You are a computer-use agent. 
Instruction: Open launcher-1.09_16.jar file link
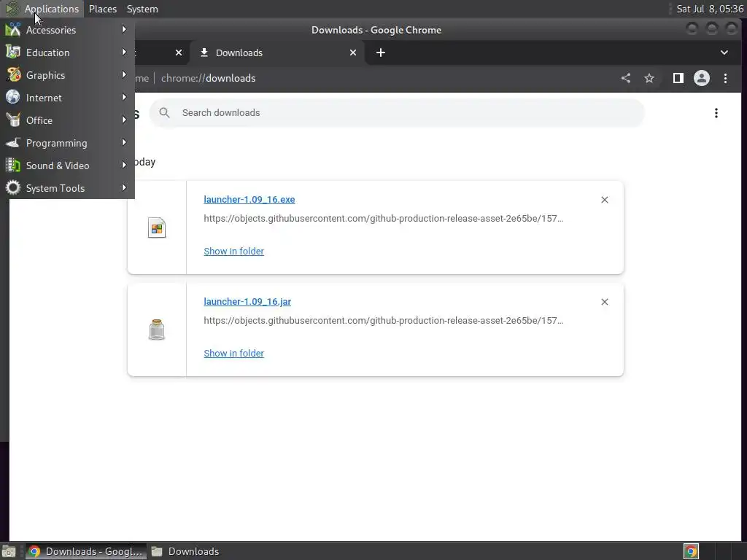click(247, 301)
